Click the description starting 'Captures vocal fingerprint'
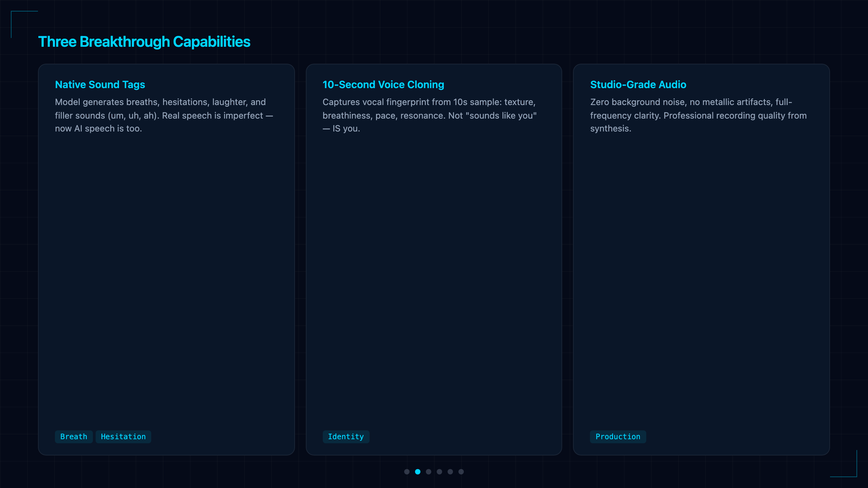This screenshot has height=488, width=868. [430, 115]
